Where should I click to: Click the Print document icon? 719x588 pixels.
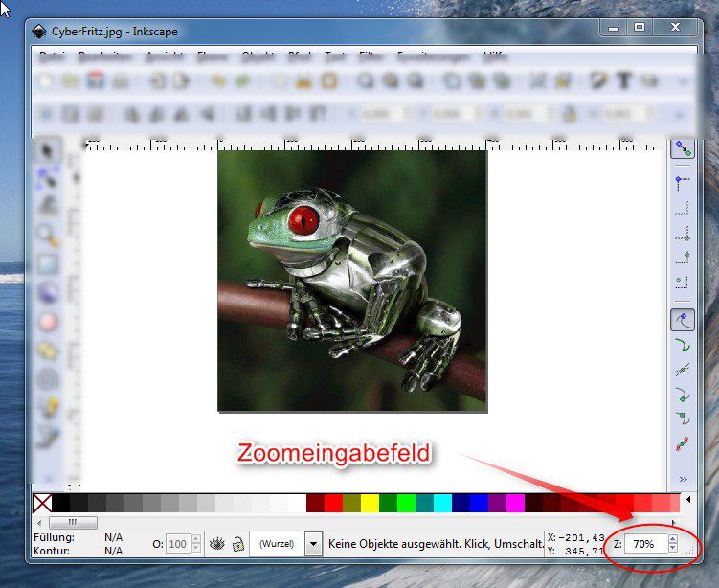tap(121, 81)
